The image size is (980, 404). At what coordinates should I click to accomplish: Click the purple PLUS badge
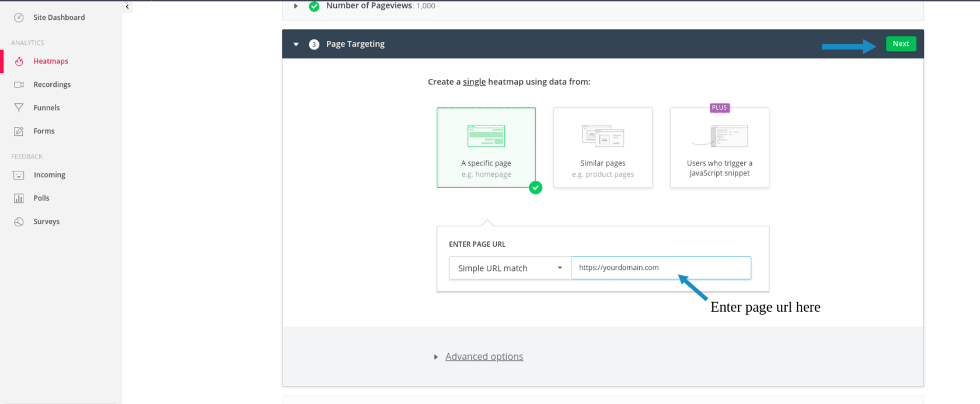pyautogui.click(x=720, y=108)
